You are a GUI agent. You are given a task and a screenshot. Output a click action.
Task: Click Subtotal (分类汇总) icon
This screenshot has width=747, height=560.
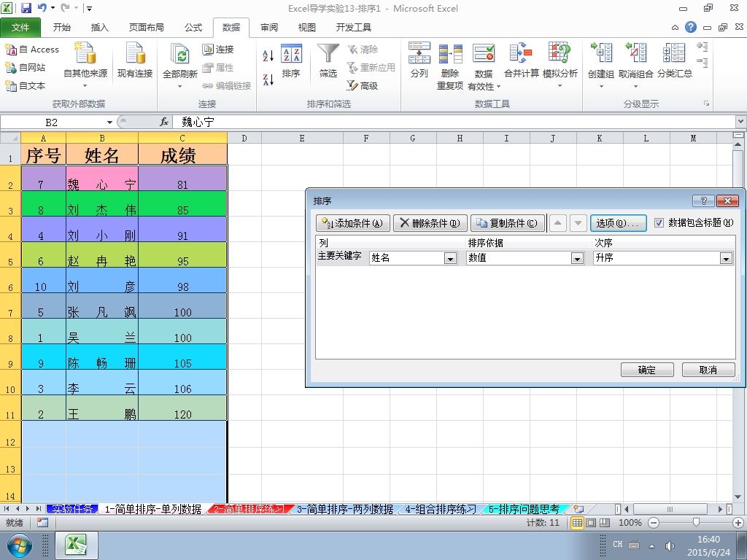pos(675,61)
